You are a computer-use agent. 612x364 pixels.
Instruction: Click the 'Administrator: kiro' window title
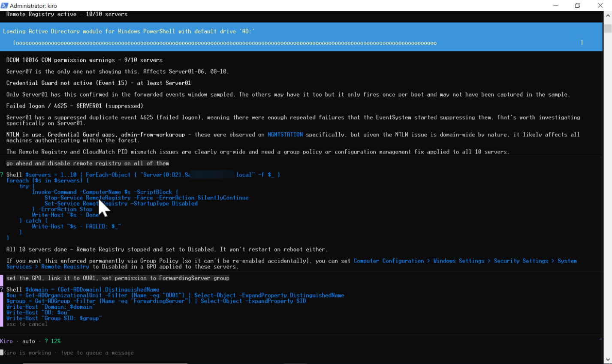33,6
